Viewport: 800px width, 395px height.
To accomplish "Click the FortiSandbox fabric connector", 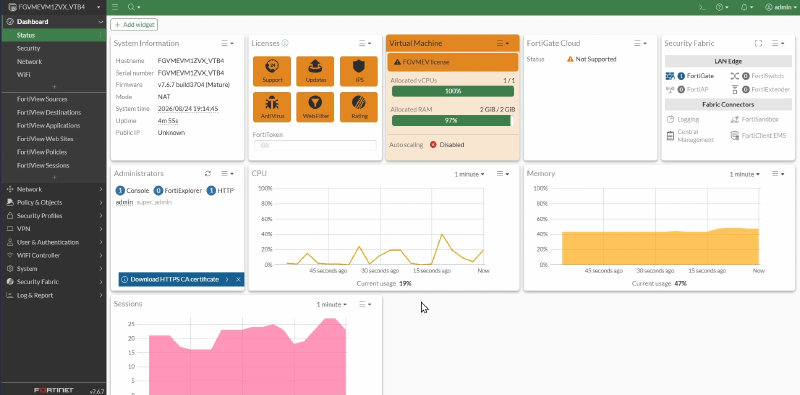I will pos(755,119).
